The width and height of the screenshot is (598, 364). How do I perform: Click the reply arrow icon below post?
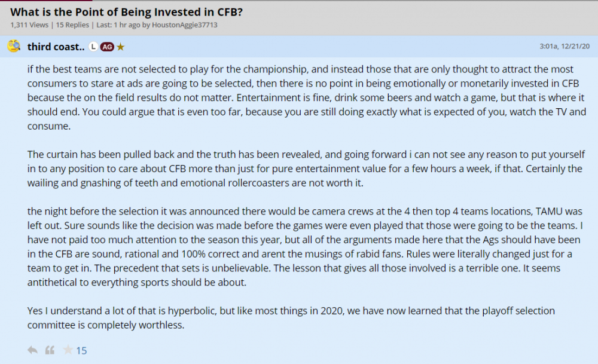32,350
